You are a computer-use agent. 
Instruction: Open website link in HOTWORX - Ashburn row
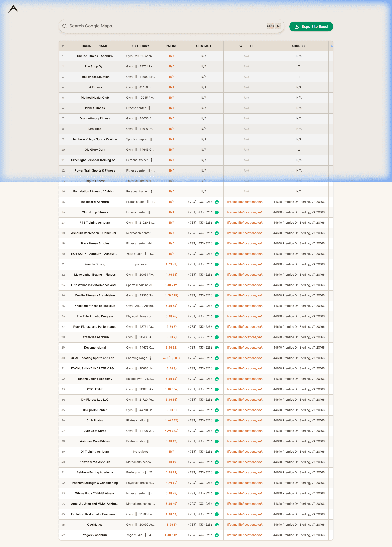coord(246,254)
